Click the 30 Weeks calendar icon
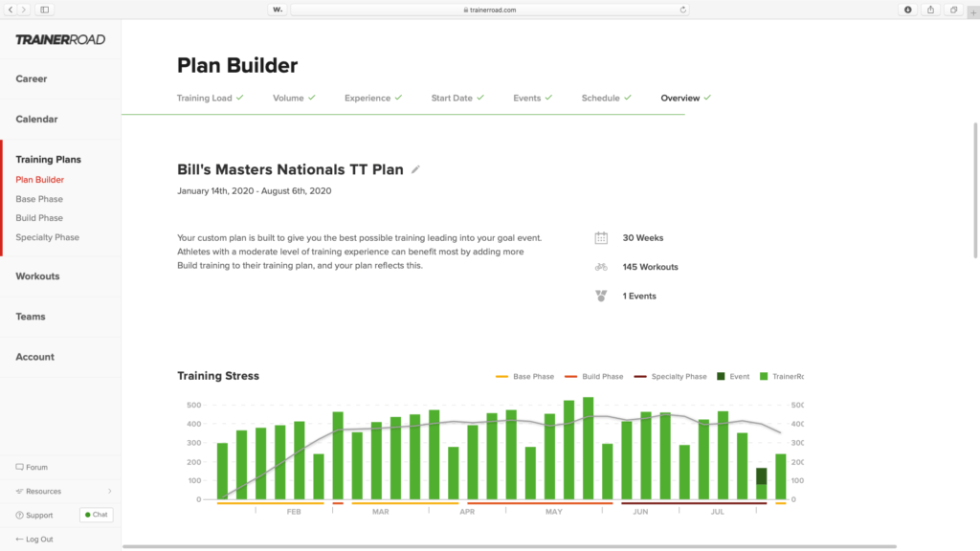This screenshot has width=980, height=551. pyautogui.click(x=601, y=238)
